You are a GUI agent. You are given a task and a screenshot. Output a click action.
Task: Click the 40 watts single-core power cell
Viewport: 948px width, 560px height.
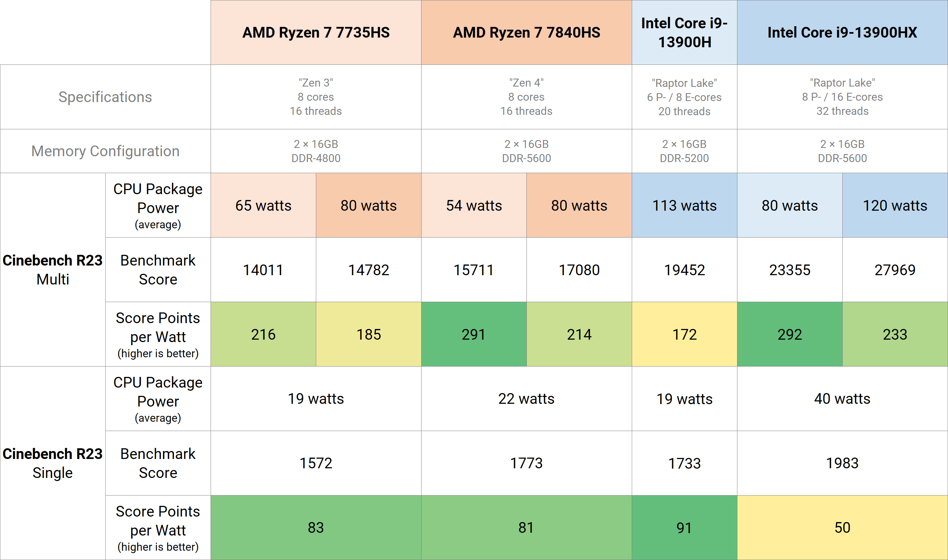[x=842, y=399]
